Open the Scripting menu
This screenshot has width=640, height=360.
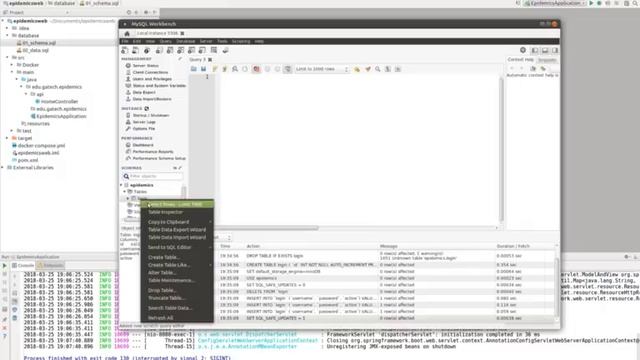241,41
